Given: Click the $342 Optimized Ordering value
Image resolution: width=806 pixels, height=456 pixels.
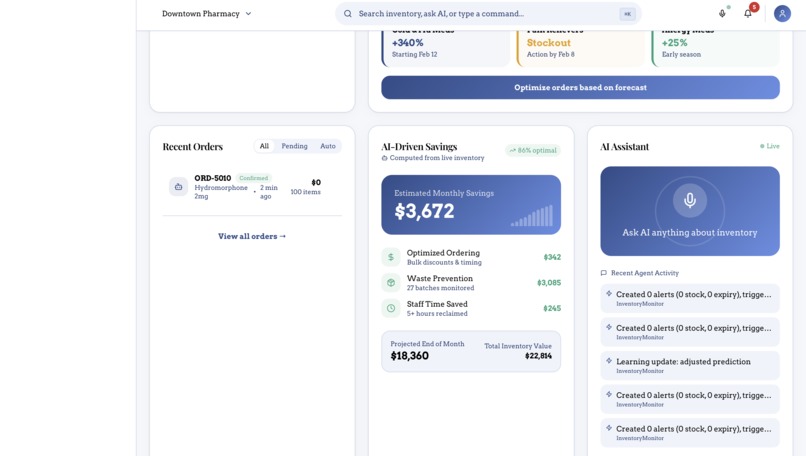Looking at the screenshot, I should tap(552, 257).
